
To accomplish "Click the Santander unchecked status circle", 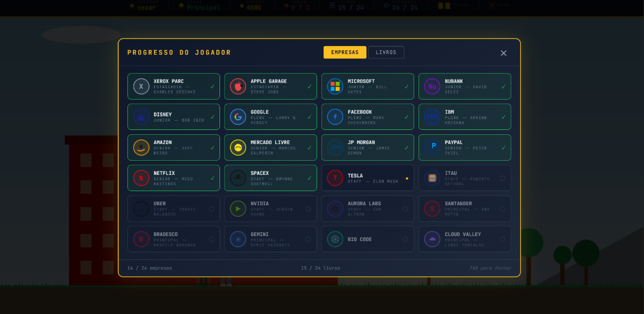I will pos(503,208).
